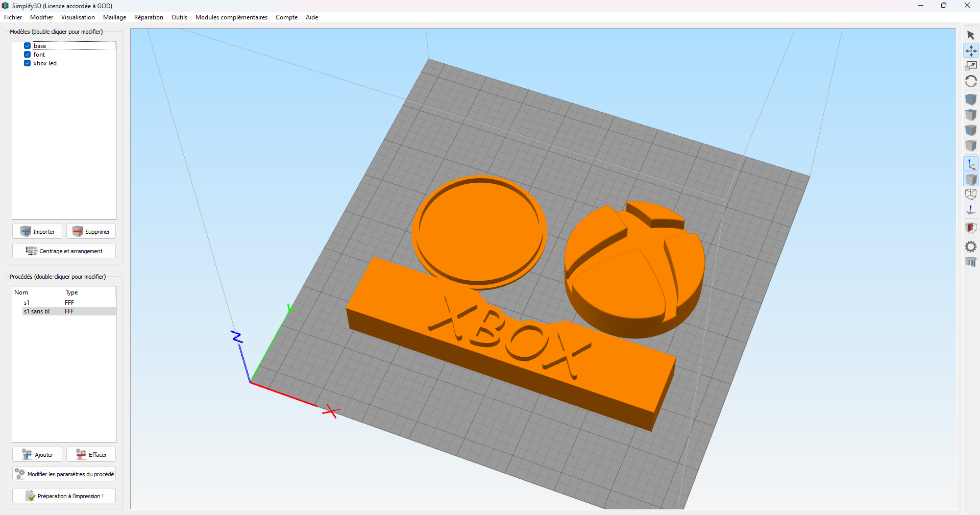Open the support generation tool

pyautogui.click(x=971, y=262)
